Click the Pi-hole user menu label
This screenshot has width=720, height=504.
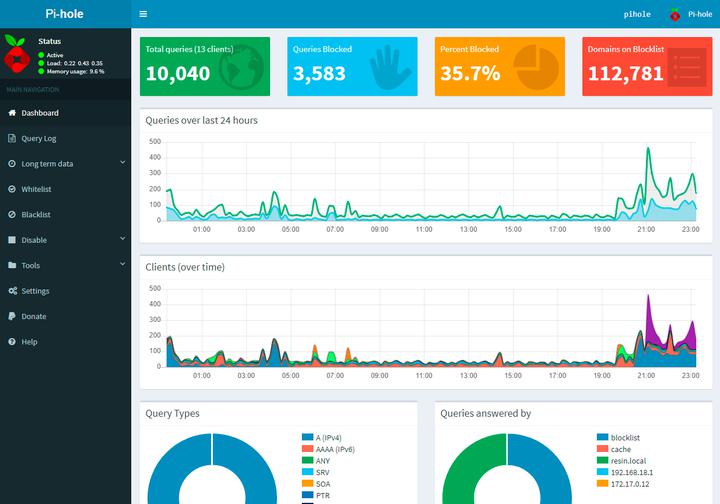coord(700,14)
